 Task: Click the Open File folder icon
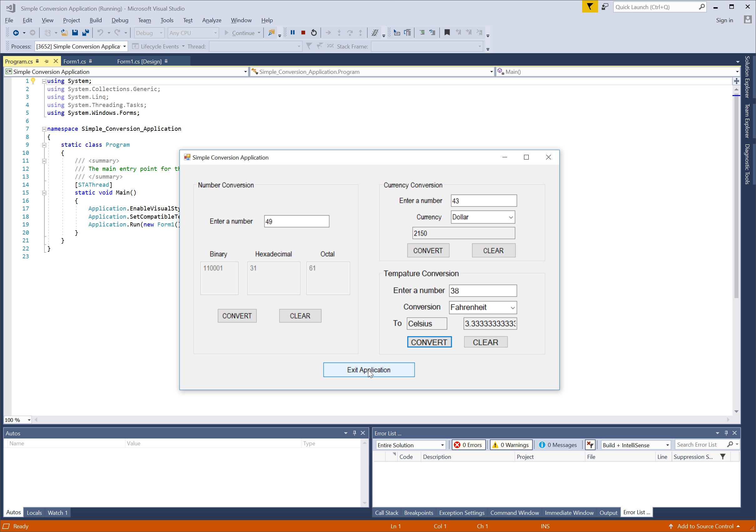click(64, 33)
